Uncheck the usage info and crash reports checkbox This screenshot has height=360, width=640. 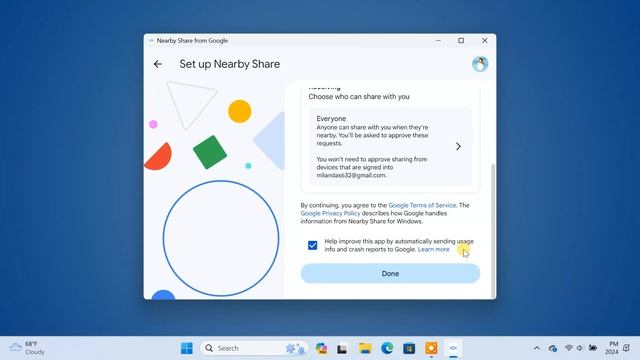[313, 245]
